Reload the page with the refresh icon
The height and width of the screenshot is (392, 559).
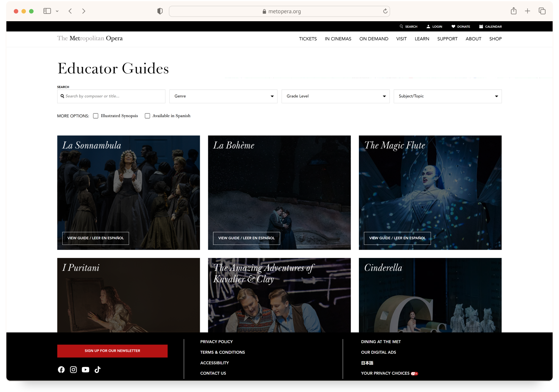click(385, 11)
